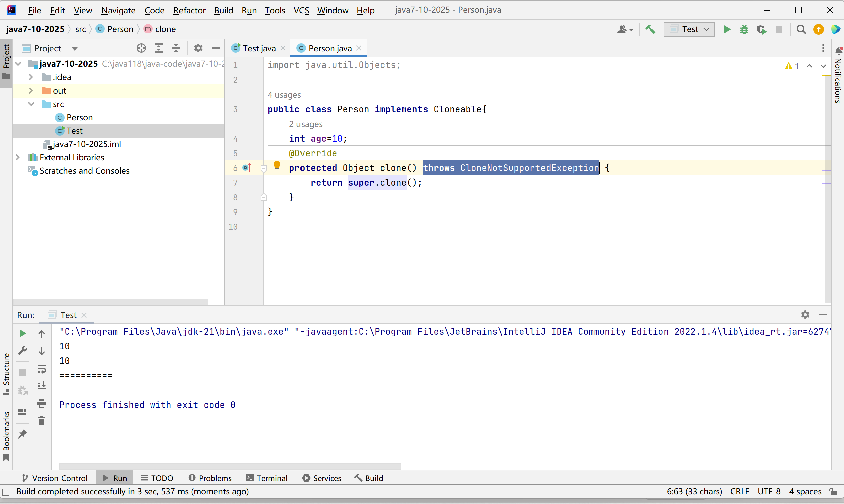The height and width of the screenshot is (504, 844).
Task: Toggle read-only lock icon in status bar
Action: [833, 491]
